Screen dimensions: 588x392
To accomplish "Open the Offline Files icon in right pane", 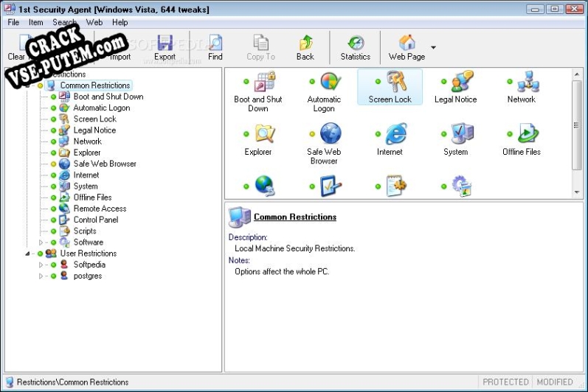I will pyautogui.click(x=522, y=139).
